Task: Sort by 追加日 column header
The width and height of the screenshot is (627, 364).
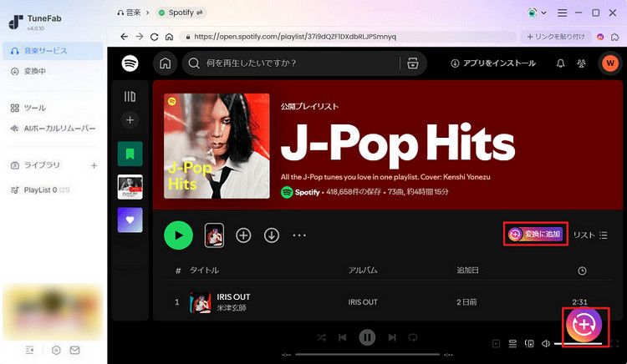Action: coord(467,270)
